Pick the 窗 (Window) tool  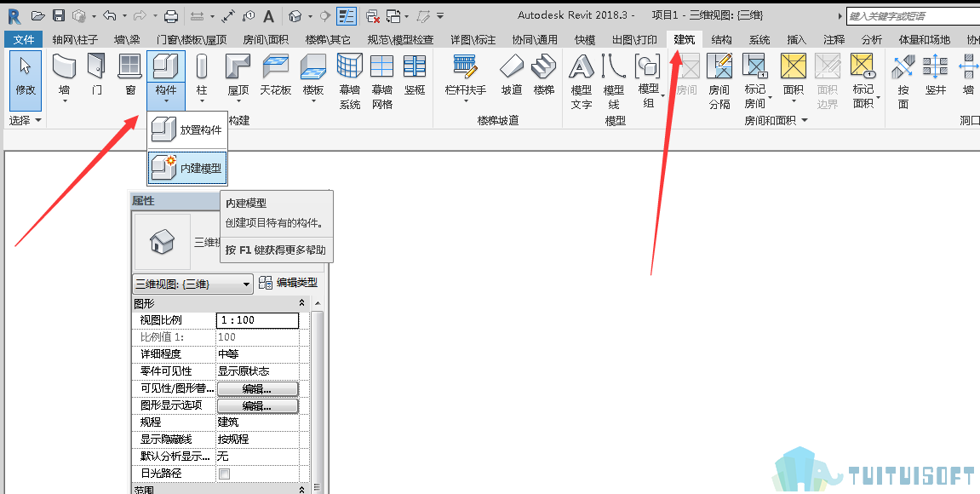tap(130, 75)
